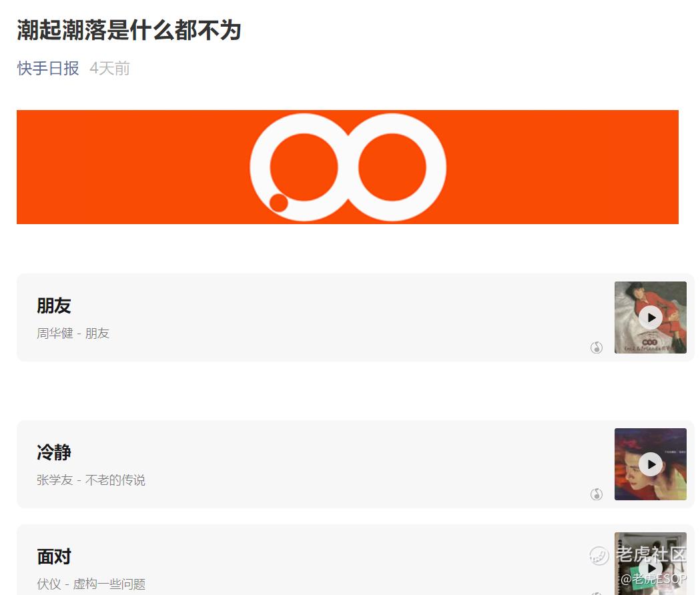
Task: Click the small orange dot in the logo
Action: click(x=279, y=203)
